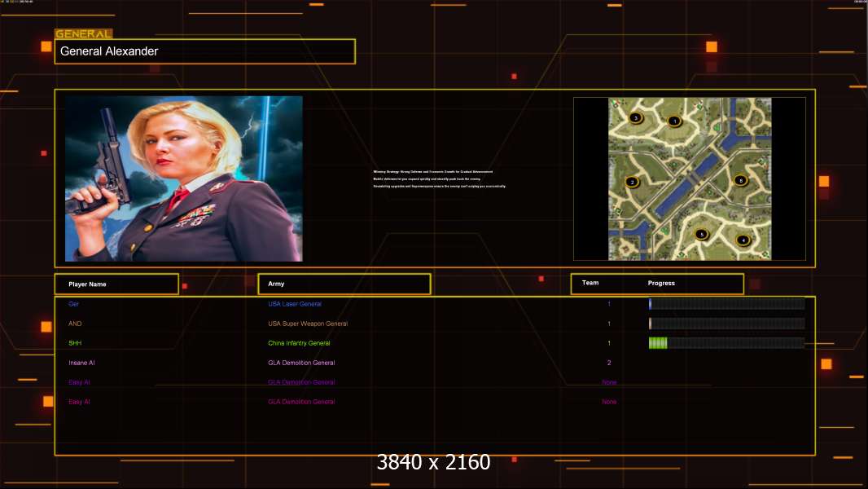Click the team number in the AND row

tap(609, 324)
